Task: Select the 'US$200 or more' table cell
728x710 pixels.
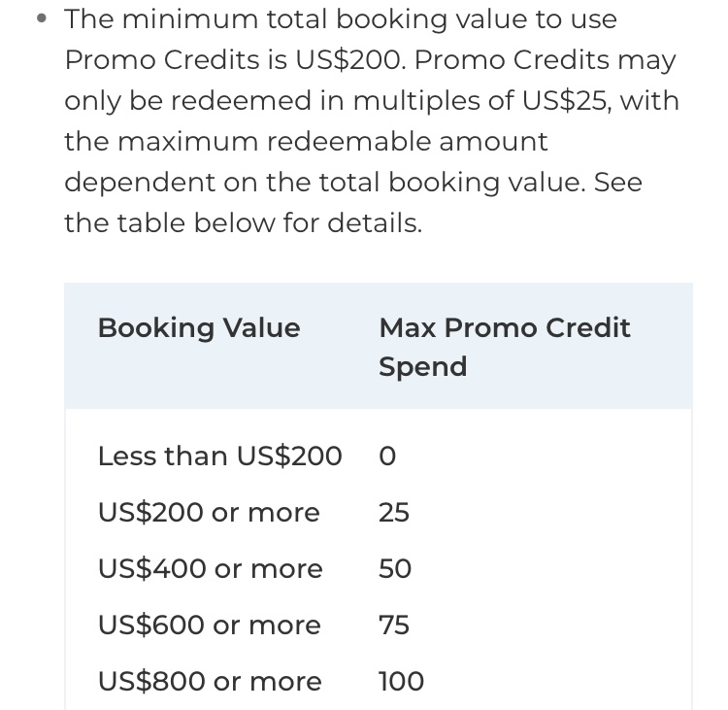Action: tap(209, 513)
